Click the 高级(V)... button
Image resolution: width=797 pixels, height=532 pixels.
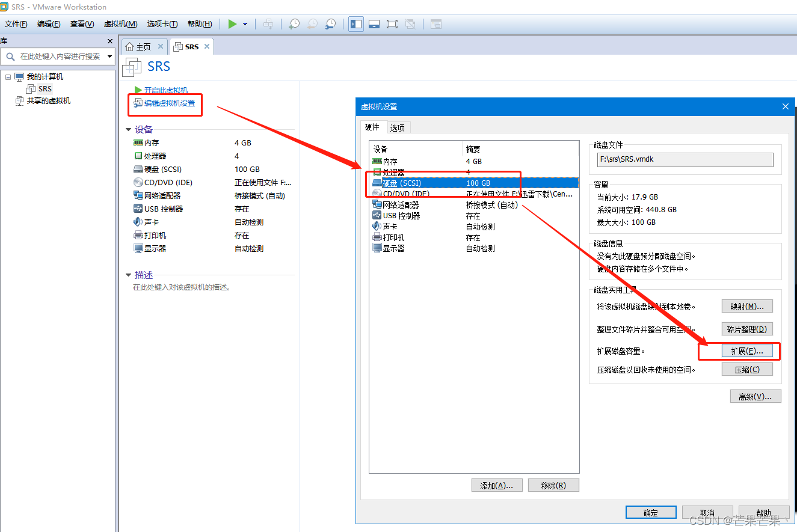pos(755,397)
